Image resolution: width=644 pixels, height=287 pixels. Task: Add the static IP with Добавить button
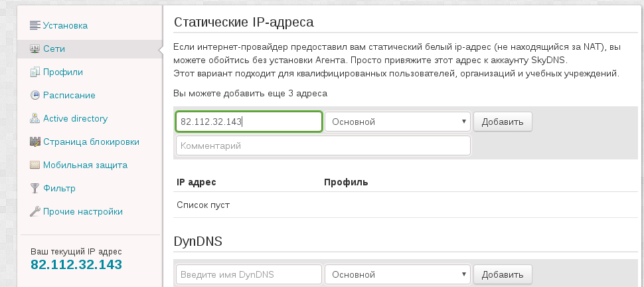pos(503,122)
